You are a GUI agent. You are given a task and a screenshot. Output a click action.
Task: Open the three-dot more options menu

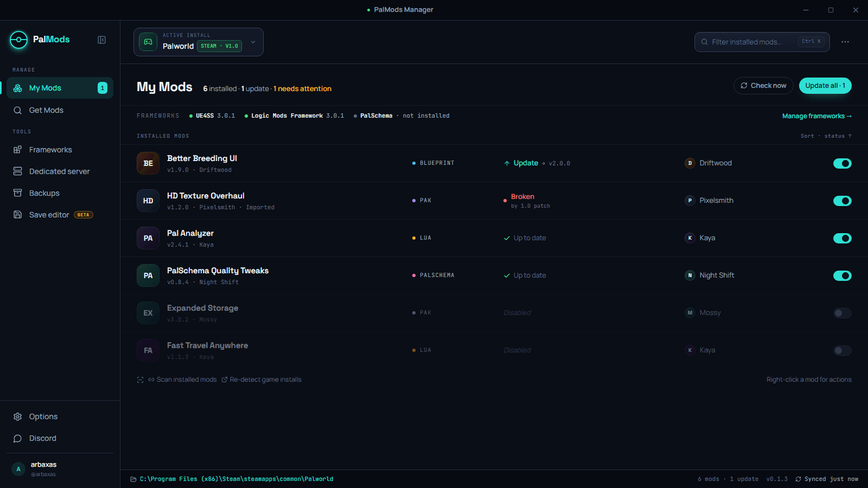point(845,42)
